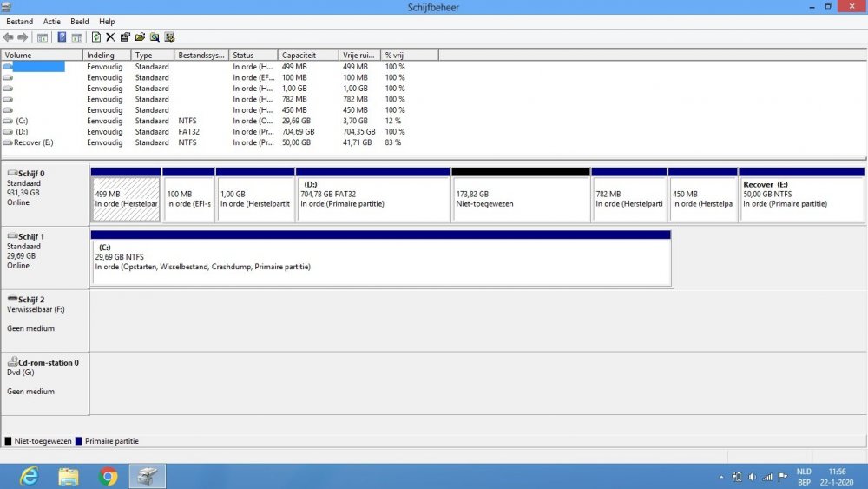
Task: Click the back arrow in toolbar
Action: pyautogui.click(x=9, y=37)
